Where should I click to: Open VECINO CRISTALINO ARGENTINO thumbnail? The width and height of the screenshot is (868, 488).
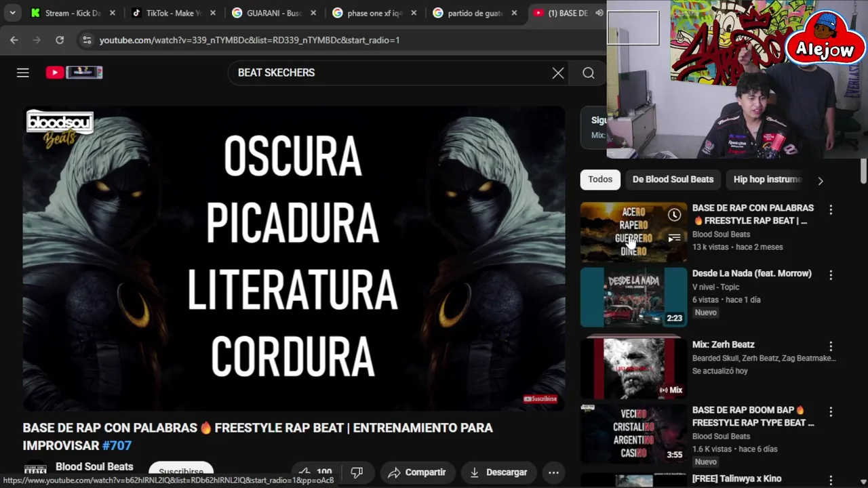(633, 434)
